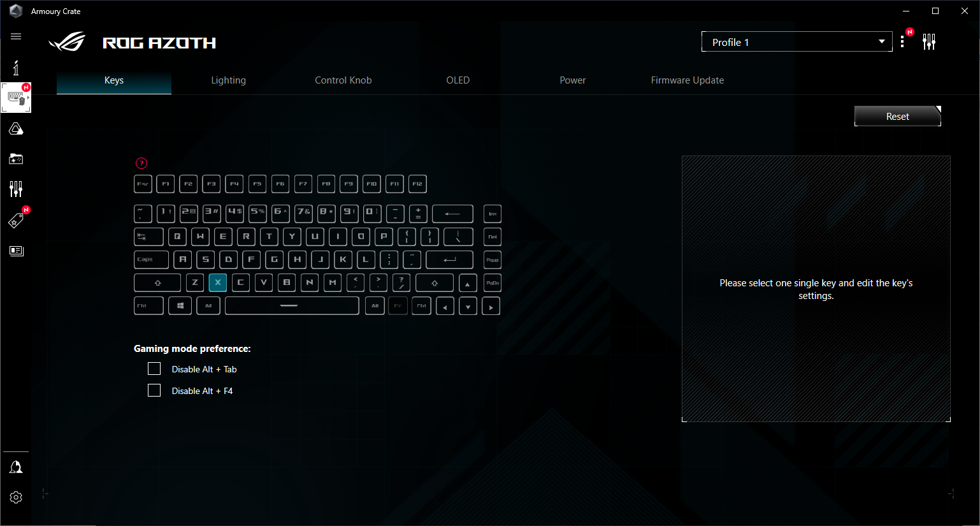Screen dimensions: 980x526
Task: Select the F5 key
Action: coord(257,184)
